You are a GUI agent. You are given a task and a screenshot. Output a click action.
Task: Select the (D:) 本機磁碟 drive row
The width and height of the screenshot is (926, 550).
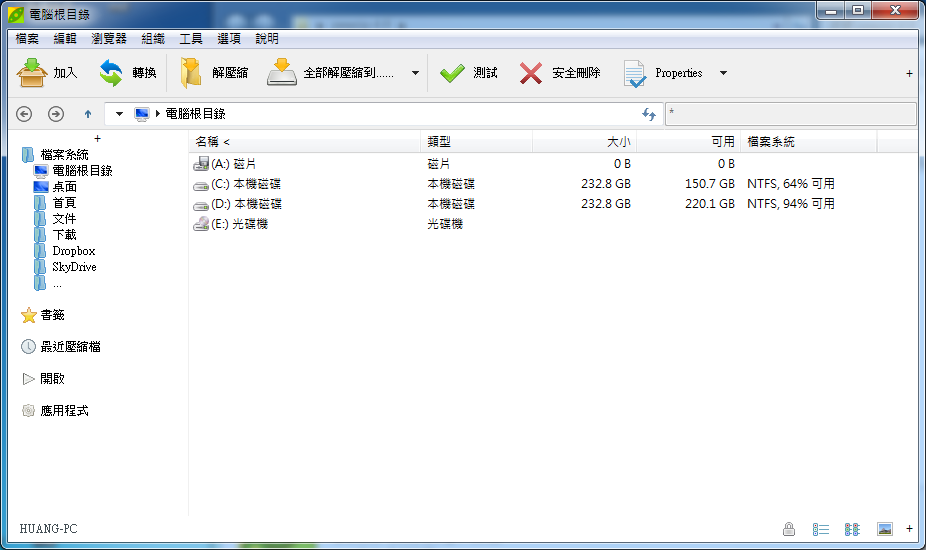tap(553, 204)
